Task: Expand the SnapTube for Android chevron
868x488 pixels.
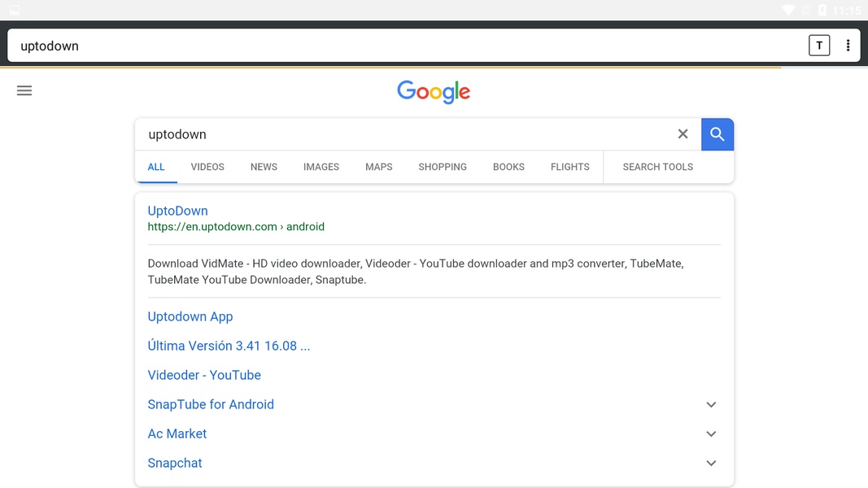Action: [711, 404]
